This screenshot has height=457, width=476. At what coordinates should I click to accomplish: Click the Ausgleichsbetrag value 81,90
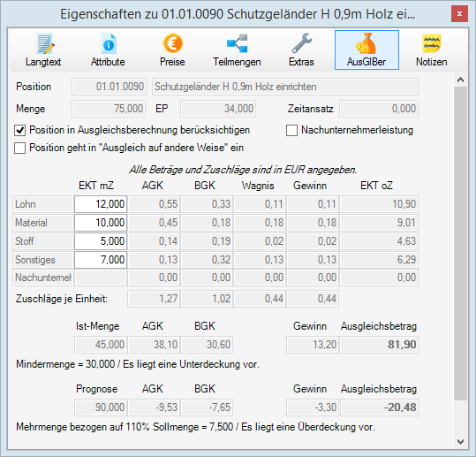(x=379, y=345)
